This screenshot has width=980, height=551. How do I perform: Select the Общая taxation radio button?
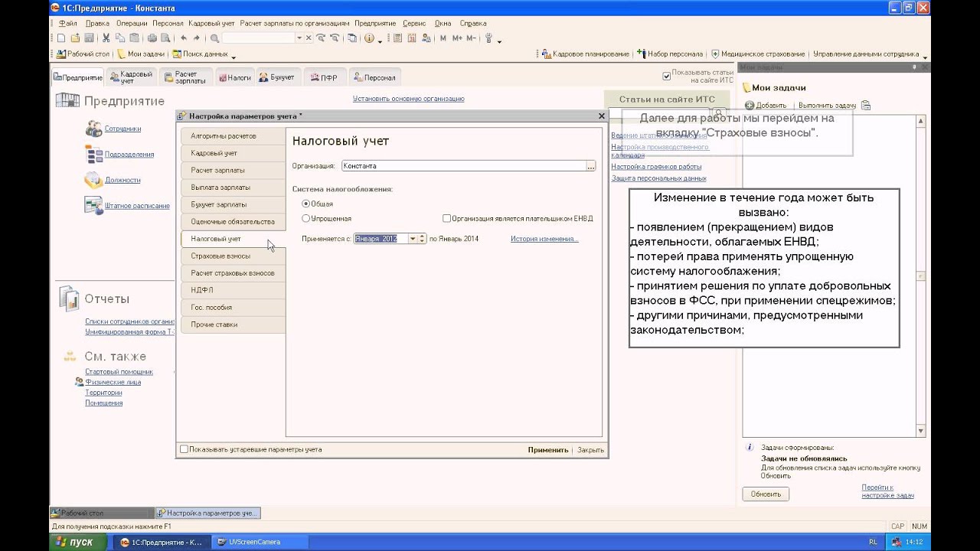[x=306, y=204]
